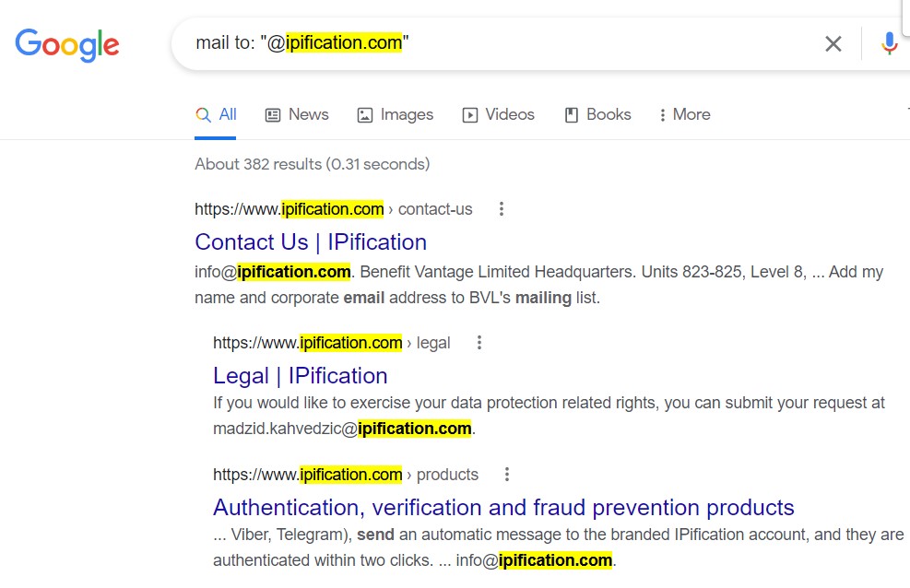910x588 pixels.
Task: Click the Images tab picture icon
Action: pos(364,115)
